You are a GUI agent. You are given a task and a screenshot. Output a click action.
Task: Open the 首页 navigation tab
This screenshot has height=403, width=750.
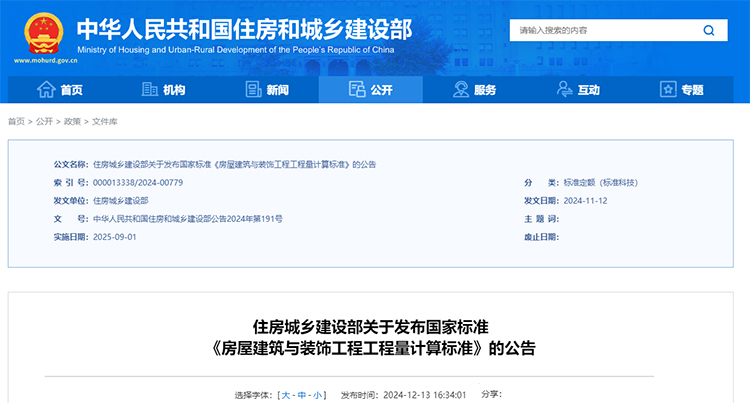click(60, 89)
